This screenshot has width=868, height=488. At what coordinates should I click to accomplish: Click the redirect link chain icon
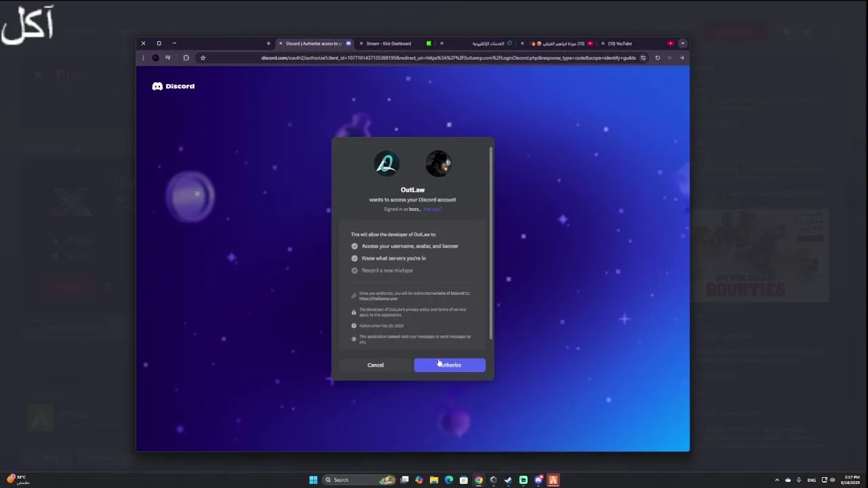point(354,296)
